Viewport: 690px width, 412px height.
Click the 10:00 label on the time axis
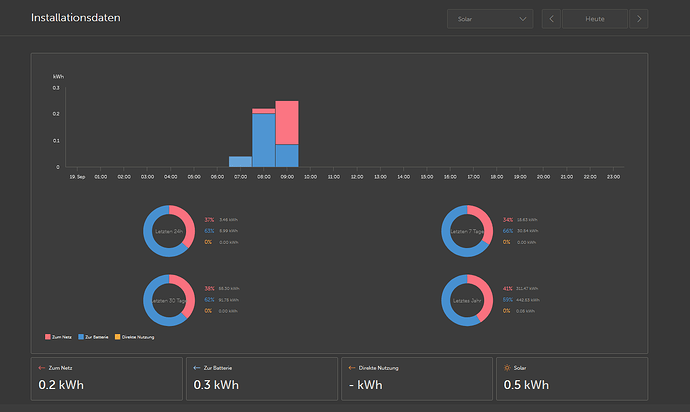point(310,177)
